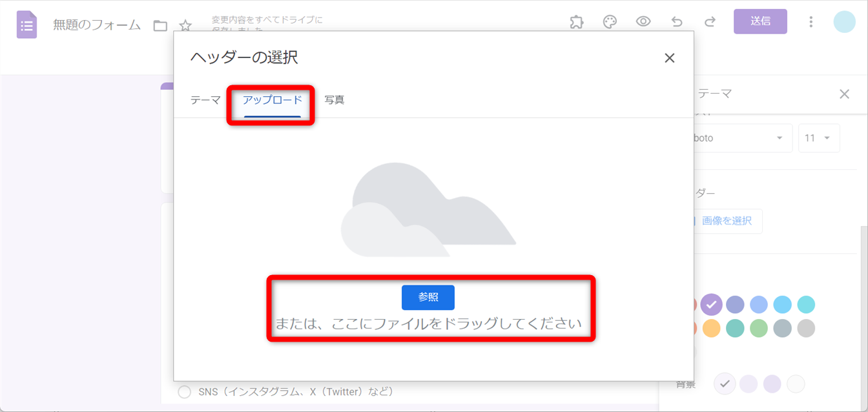Image resolution: width=868 pixels, height=412 pixels.
Task: Click the undo arrow icon
Action: pyautogui.click(x=677, y=22)
